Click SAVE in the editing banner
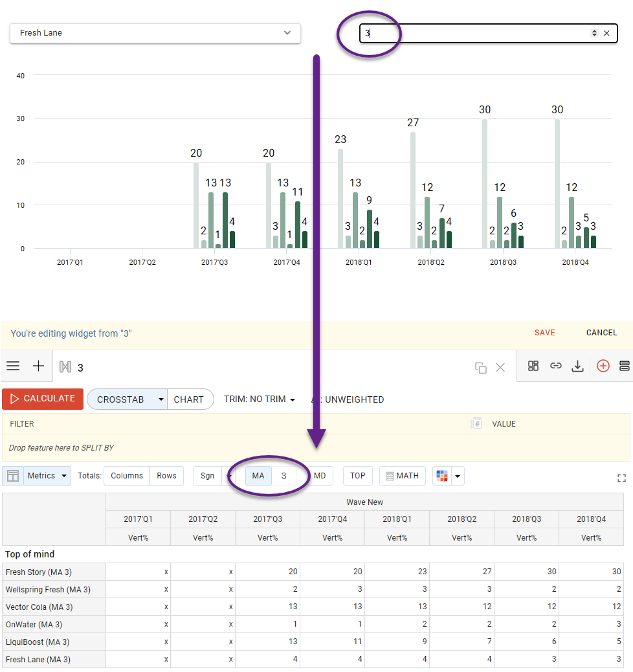633x672 pixels. [x=544, y=333]
